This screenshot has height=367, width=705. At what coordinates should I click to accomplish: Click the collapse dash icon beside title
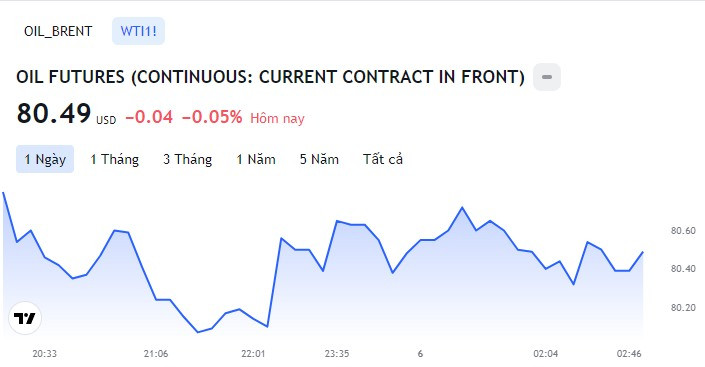click(x=547, y=77)
